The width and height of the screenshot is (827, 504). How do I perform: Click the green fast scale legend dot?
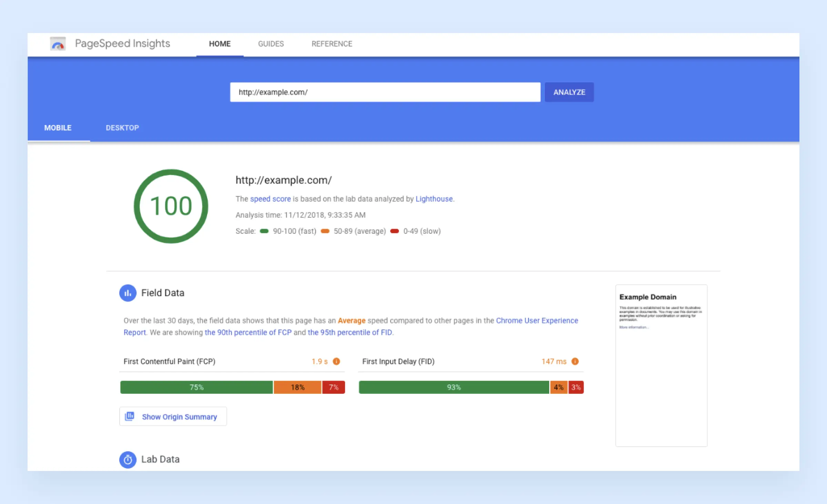264,231
